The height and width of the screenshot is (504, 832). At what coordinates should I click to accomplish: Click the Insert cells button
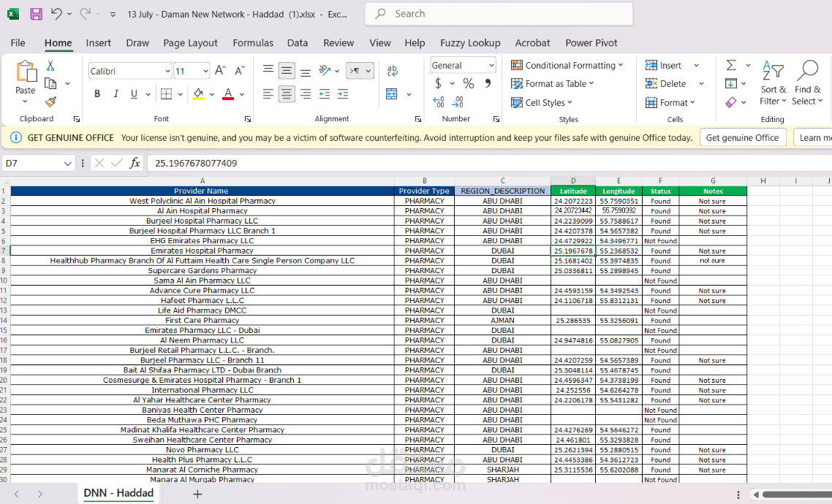[x=662, y=65]
